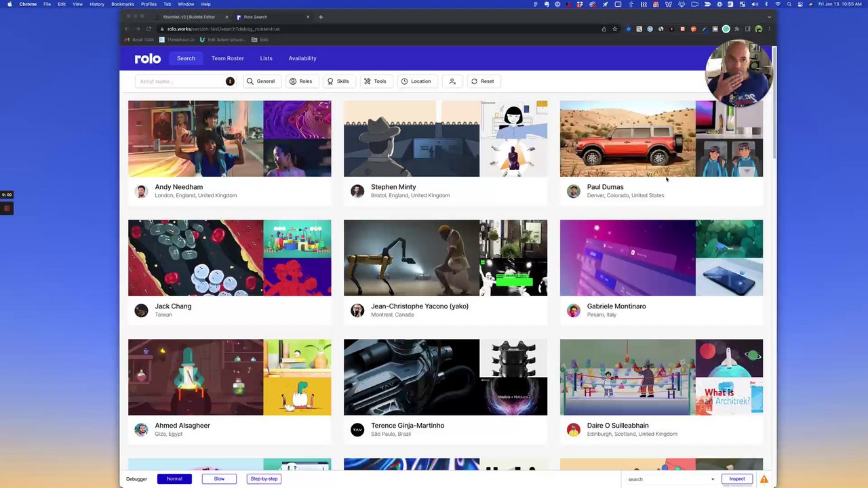Open the Apple menu
The image size is (868, 488).
click(9, 4)
